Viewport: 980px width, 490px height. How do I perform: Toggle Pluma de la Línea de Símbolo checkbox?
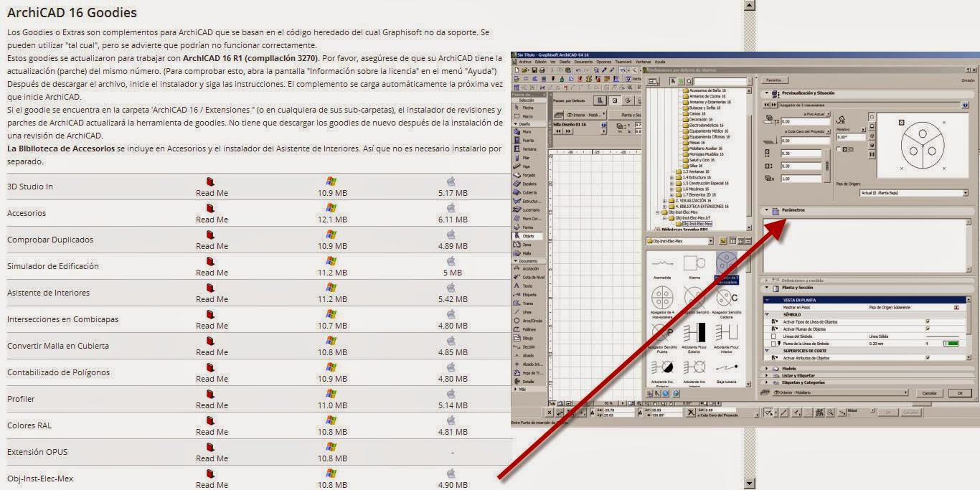point(773,344)
